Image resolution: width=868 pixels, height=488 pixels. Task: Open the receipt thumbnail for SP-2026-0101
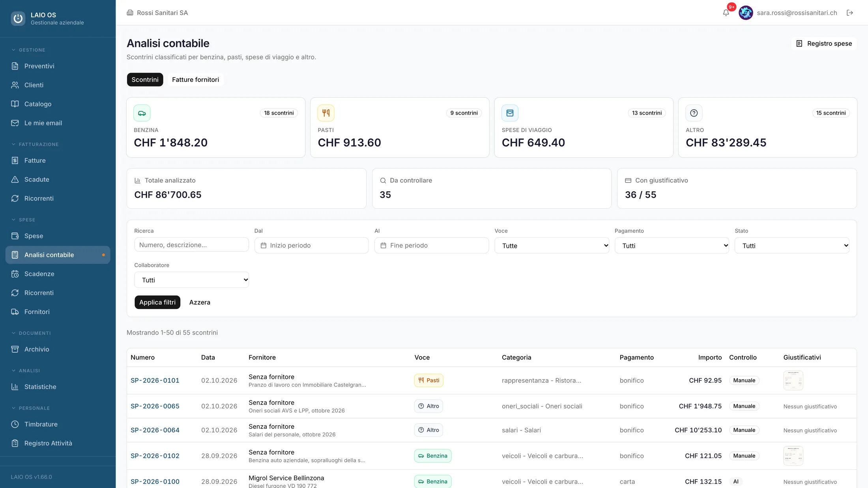pos(793,380)
